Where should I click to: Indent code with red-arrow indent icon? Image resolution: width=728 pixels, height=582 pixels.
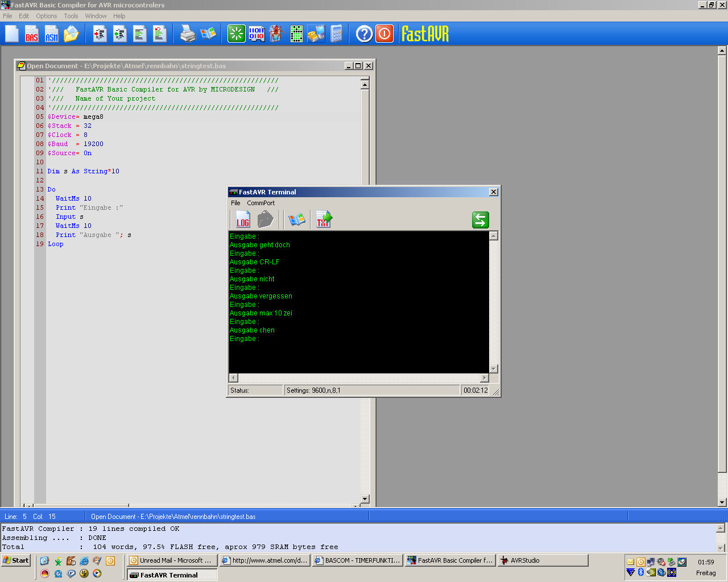click(100, 34)
